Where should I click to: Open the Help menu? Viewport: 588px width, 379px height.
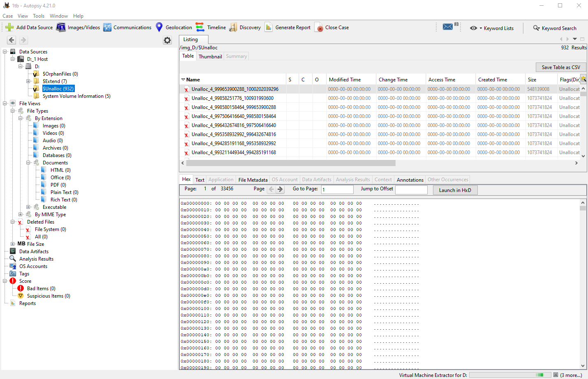[78, 16]
